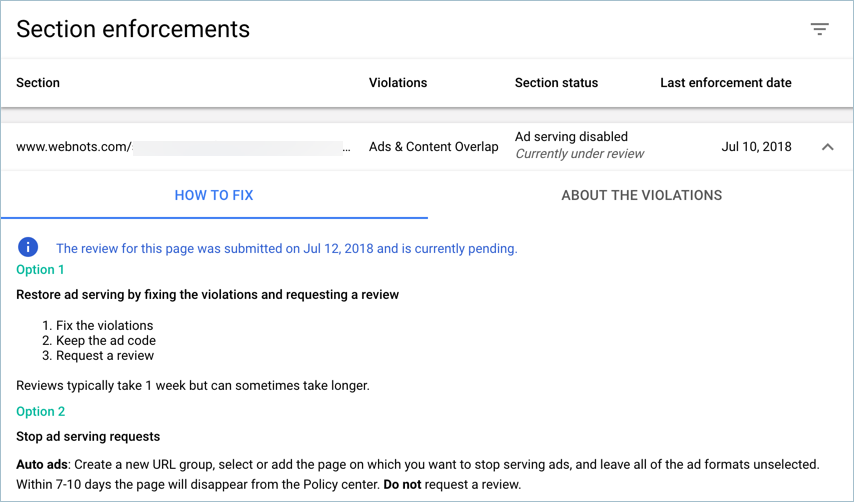Click the Section enforcements title
The height and width of the screenshot is (502, 854).
(x=133, y=29)
